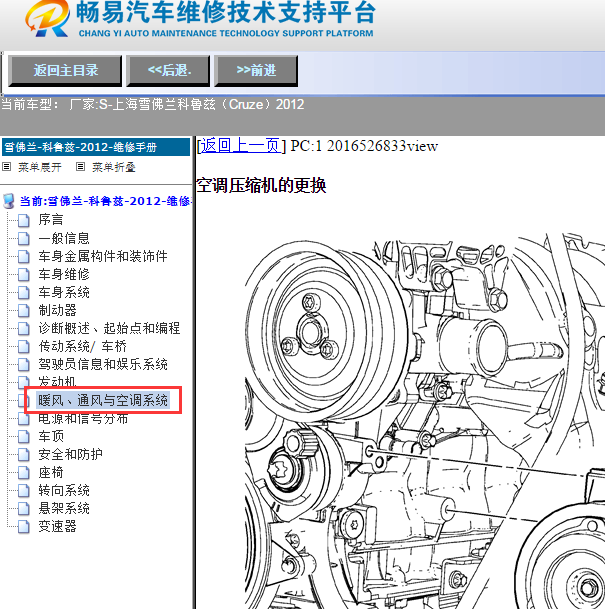Viewport: 605px width, 609px height.
Task: Open the 安全和防护 section
Action: (70, 454)
